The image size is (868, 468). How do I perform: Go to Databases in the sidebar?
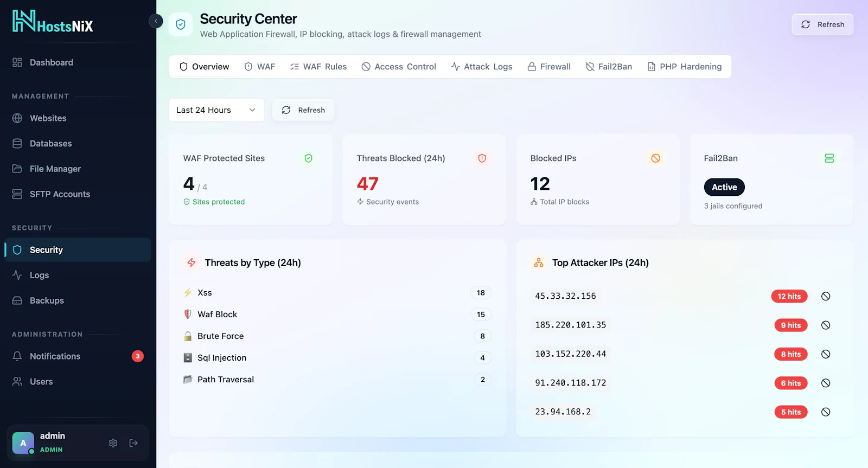pos(78,144)
